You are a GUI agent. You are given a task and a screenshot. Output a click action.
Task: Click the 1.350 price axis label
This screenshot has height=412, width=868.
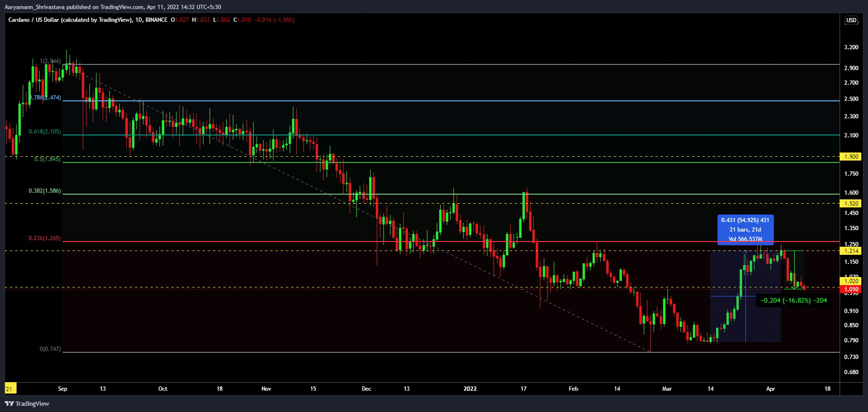click(851, 228)
